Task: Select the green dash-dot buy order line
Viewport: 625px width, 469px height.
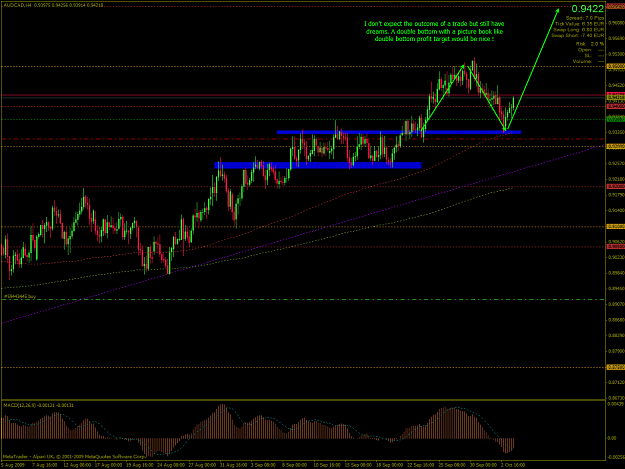Action: click(x=303, y=300)
